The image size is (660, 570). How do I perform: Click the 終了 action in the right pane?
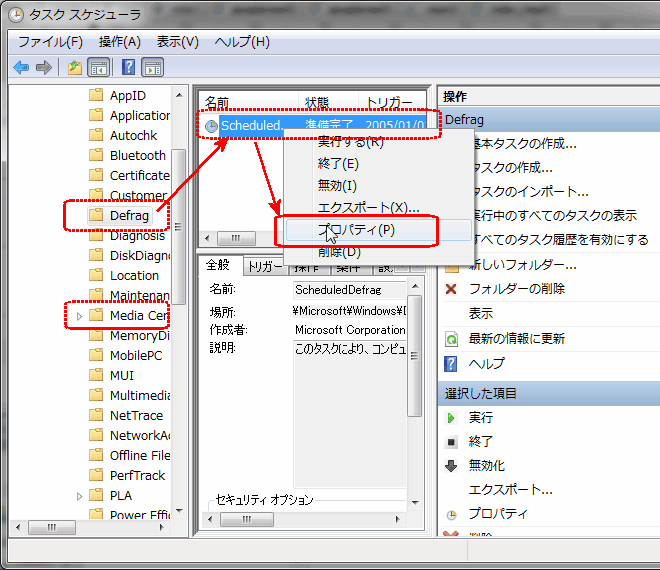(481, 441)
